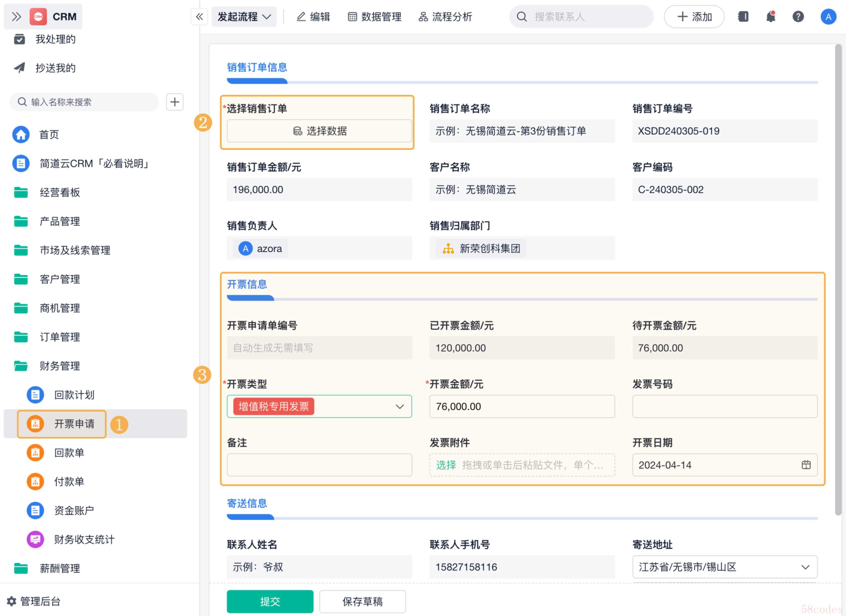
Task: Click the calendar icon in 开票日期 field
Action: pyautogui.click(x=806, y=465)
